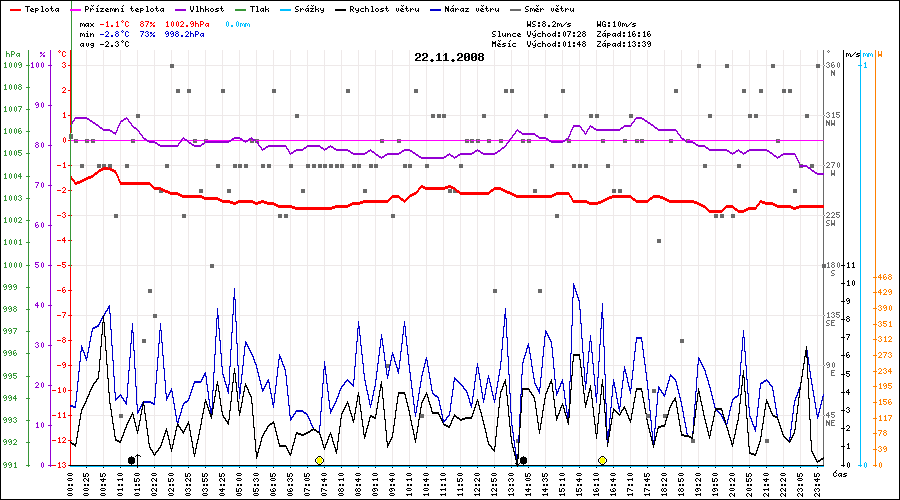Click the red Teplota legend line
900x500 pixels.
pos(14,8)
